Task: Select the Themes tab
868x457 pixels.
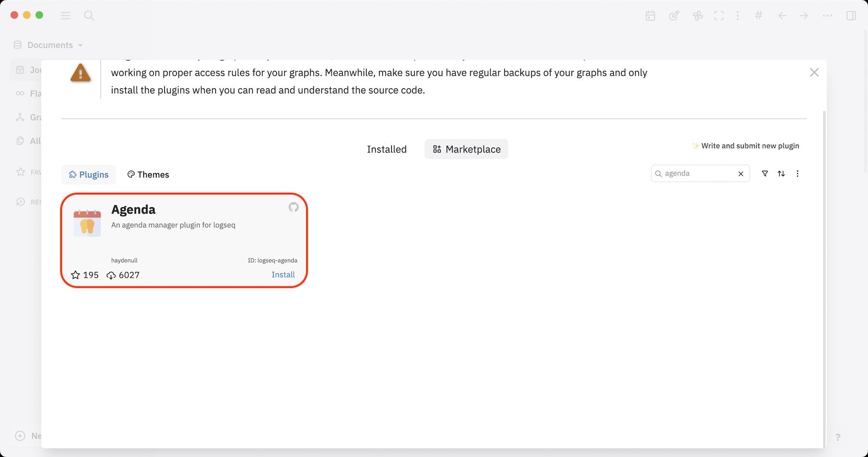Action: tap(148, 175)
